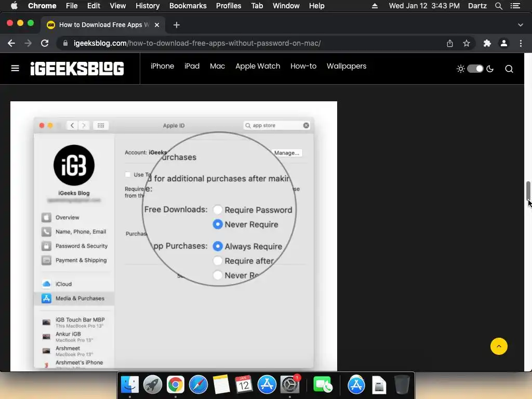Image resolution: width=532 pixels, height=399 pixels.
Task: Open the How-to category
Action: pos(303,66)
